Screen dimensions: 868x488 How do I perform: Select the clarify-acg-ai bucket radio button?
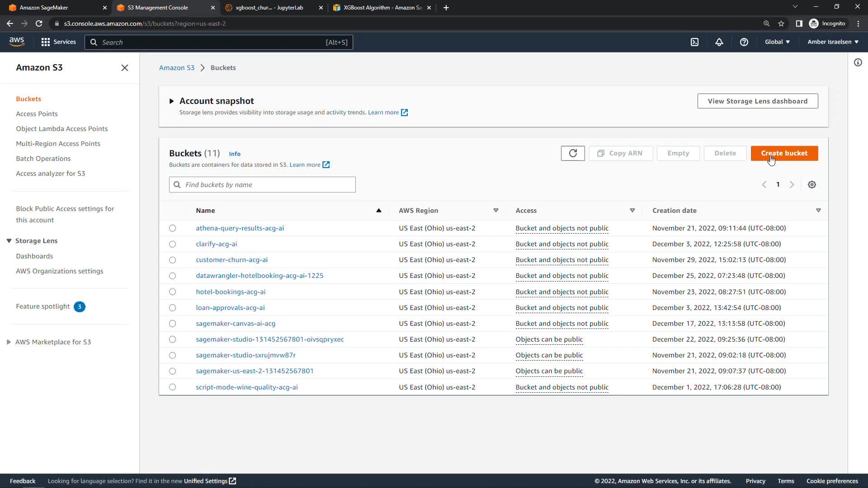point(172,244)
